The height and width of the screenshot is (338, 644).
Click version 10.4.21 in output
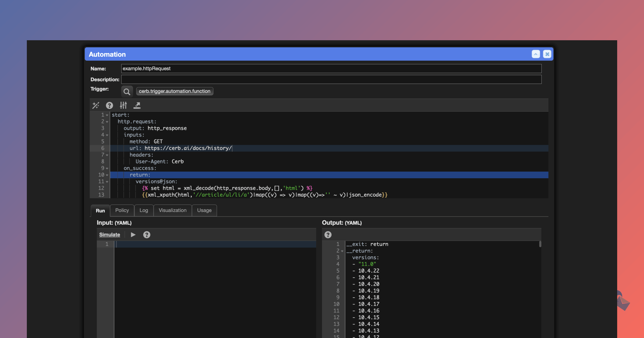coord(369,278)
